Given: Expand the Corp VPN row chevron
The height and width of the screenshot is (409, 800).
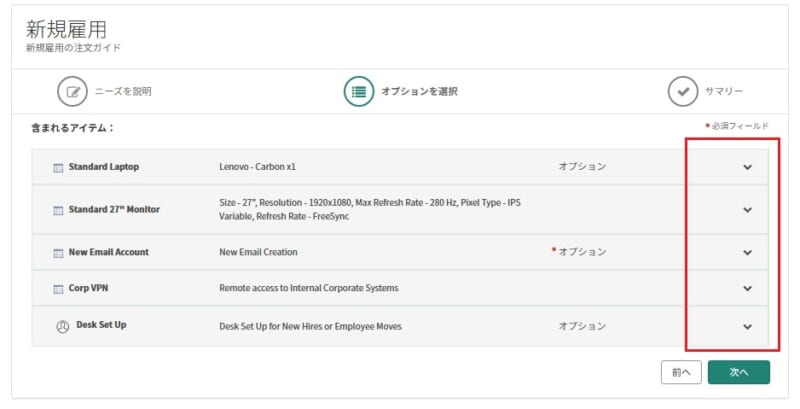Looking at the screenshot, I should 747,289.
